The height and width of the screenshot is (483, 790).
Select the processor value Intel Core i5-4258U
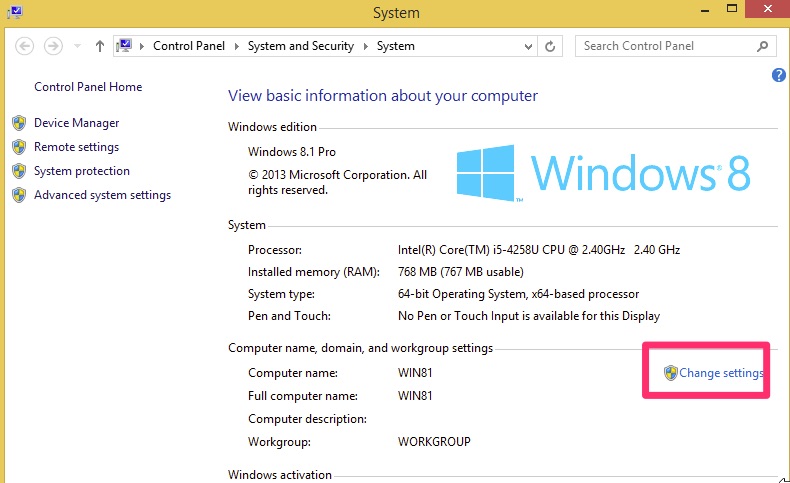tap(539, 250)
